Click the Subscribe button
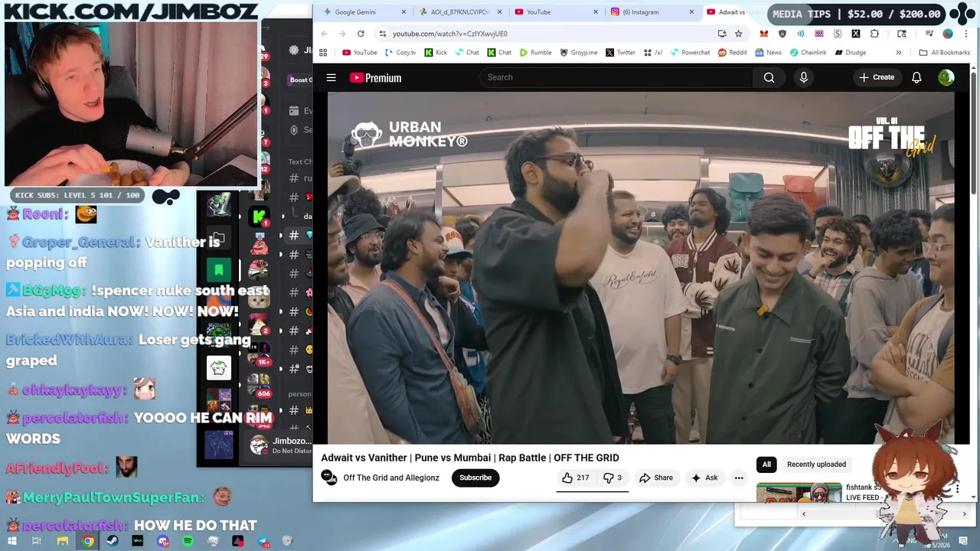The image size is (980, 551). click(475, 478)
